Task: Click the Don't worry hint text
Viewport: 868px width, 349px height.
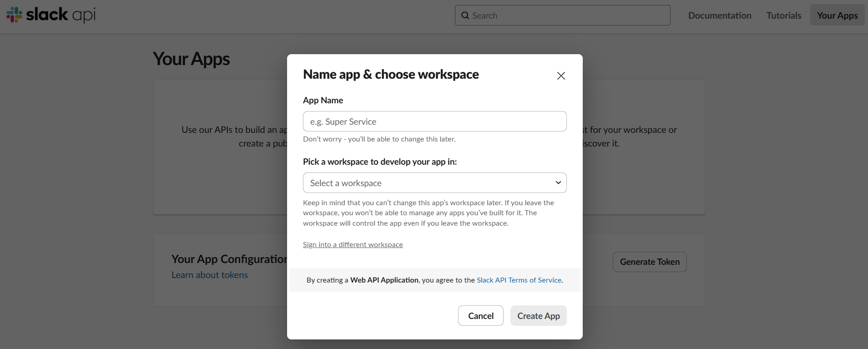Action: click(x=379, y=139)
